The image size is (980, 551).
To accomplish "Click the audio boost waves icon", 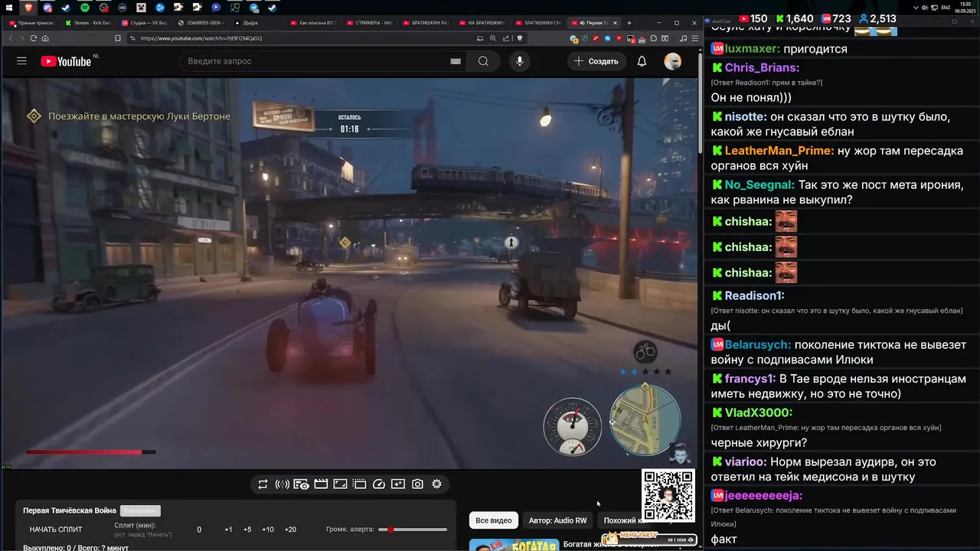I will 282,484.
